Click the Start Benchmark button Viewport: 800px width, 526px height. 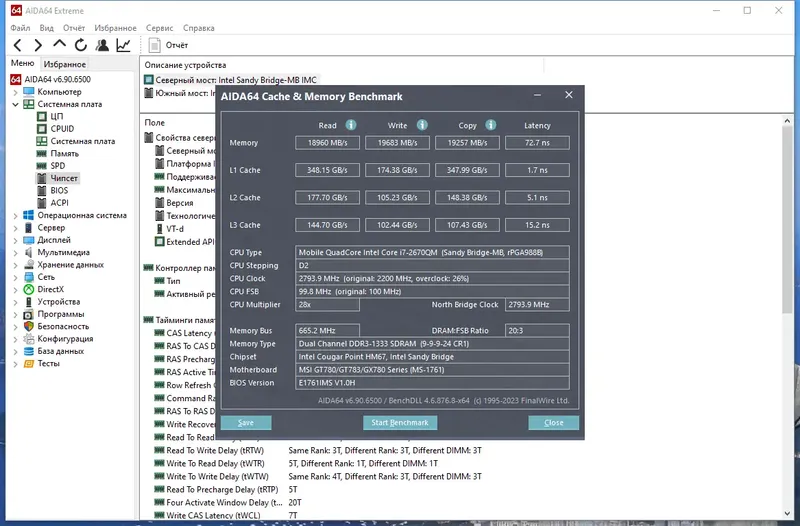click(x=400, y=422)
